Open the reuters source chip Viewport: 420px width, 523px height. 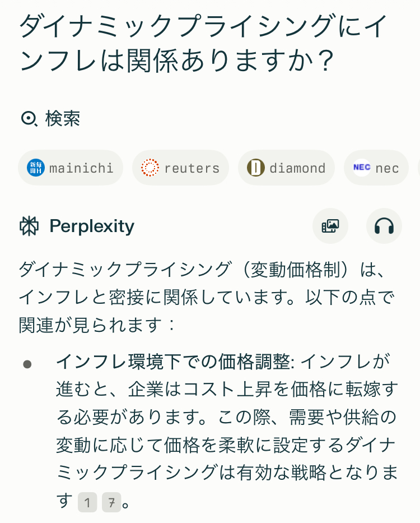[180, 168]
